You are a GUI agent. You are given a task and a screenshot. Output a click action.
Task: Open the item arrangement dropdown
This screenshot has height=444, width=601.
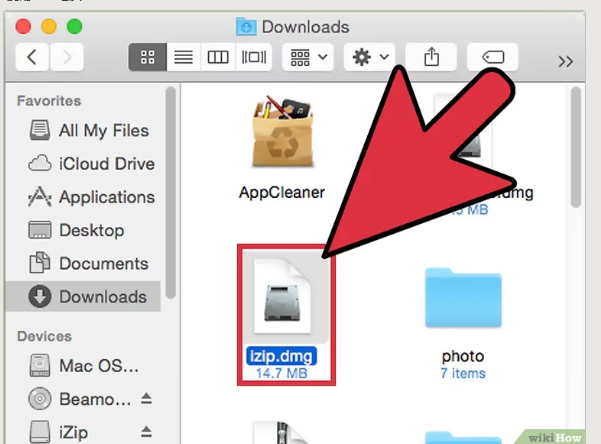pos(308,58)
